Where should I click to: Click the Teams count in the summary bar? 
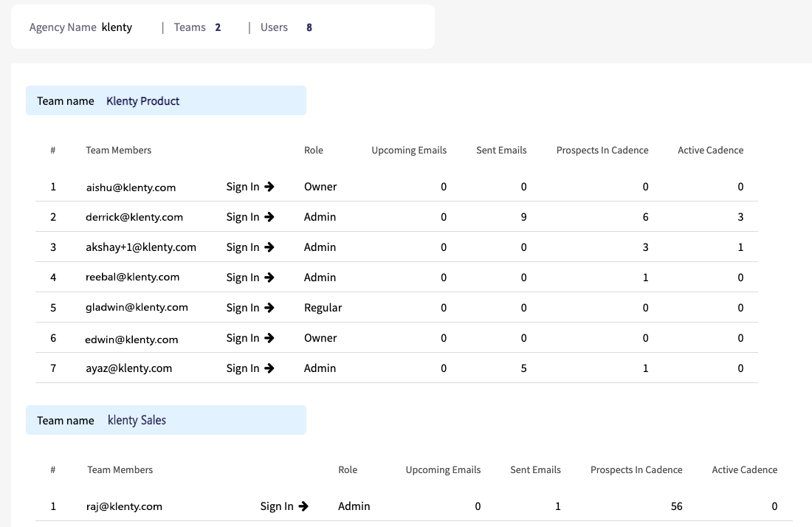click(x=218, y=27)
